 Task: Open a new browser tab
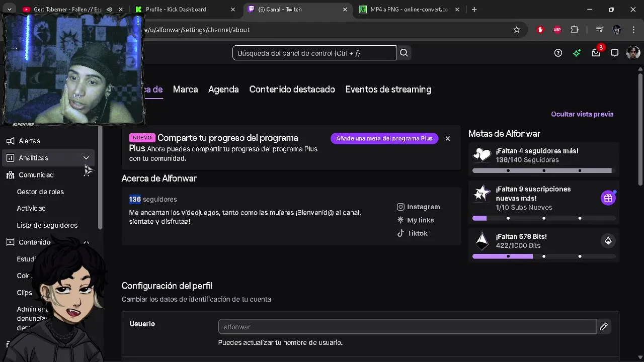474,10
